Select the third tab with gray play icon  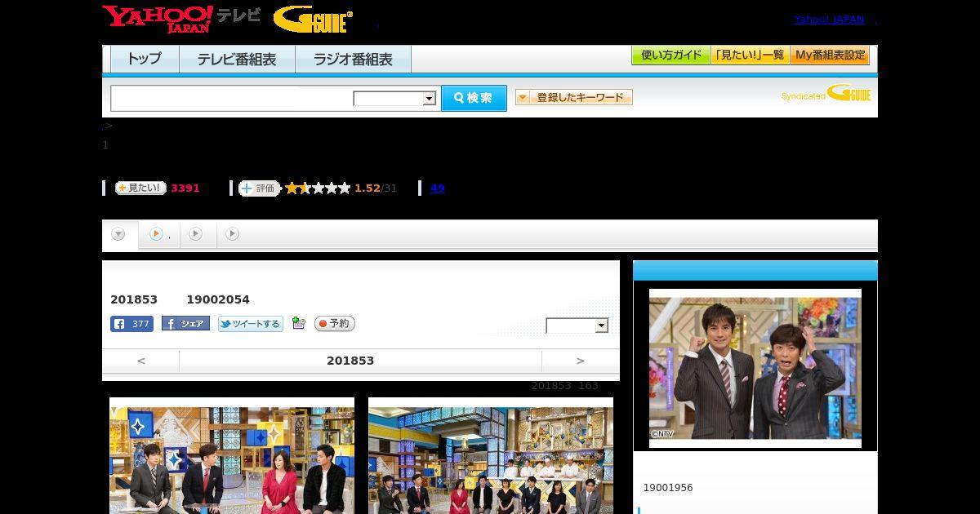click(196, 234)
